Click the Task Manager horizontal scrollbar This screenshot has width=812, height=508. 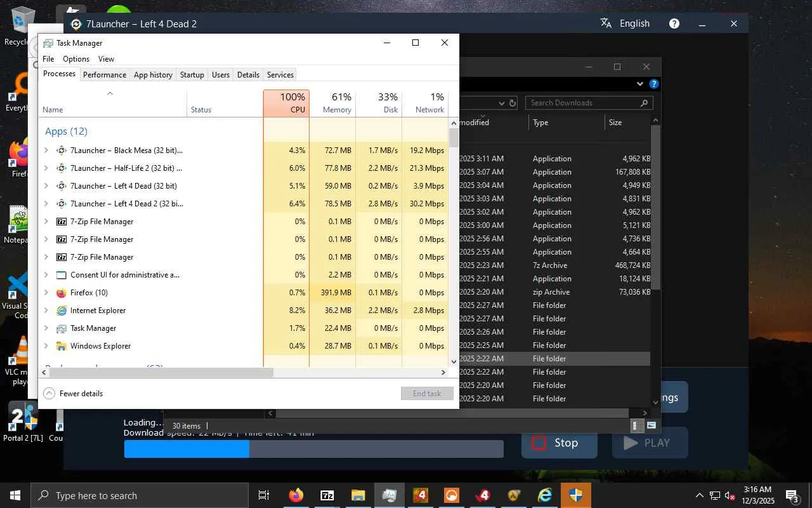point(161,373)
